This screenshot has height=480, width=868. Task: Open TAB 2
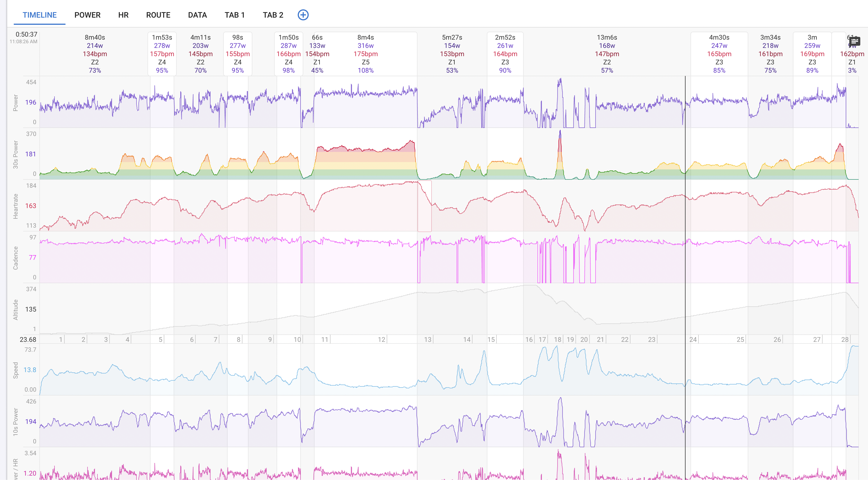coord(273,15)
